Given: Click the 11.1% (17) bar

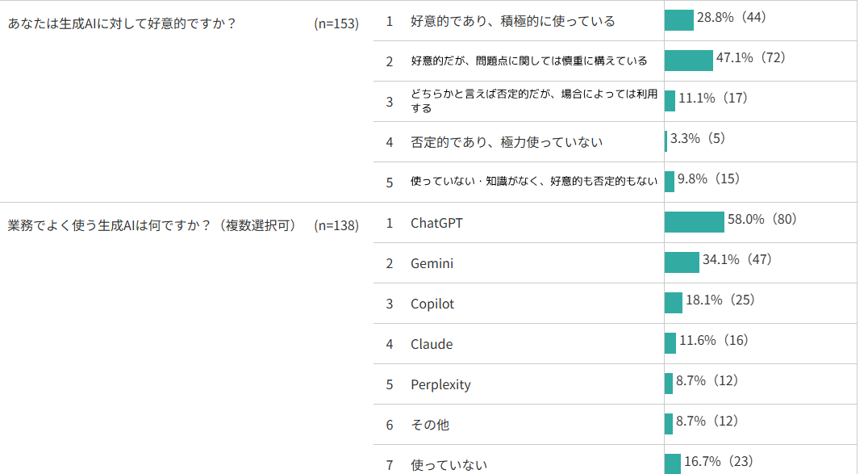Looking at the screenshot, I should click(x=670, y=101).
